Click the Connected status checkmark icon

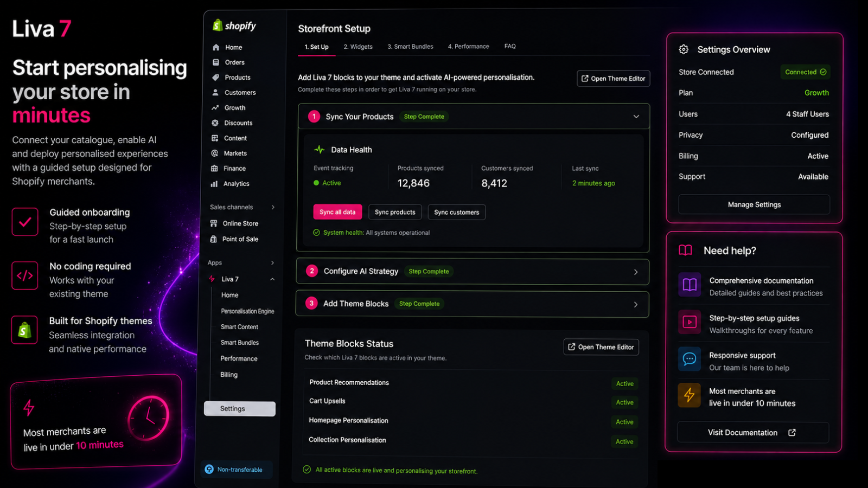(823, 72)
